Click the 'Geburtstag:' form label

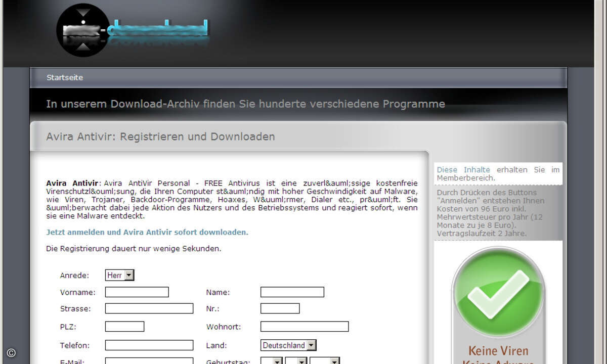point(227,361)
